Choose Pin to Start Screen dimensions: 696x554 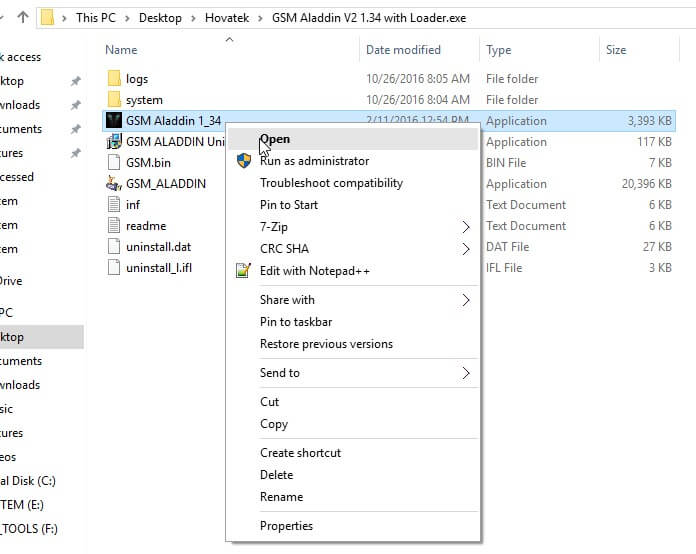(353, 205)
